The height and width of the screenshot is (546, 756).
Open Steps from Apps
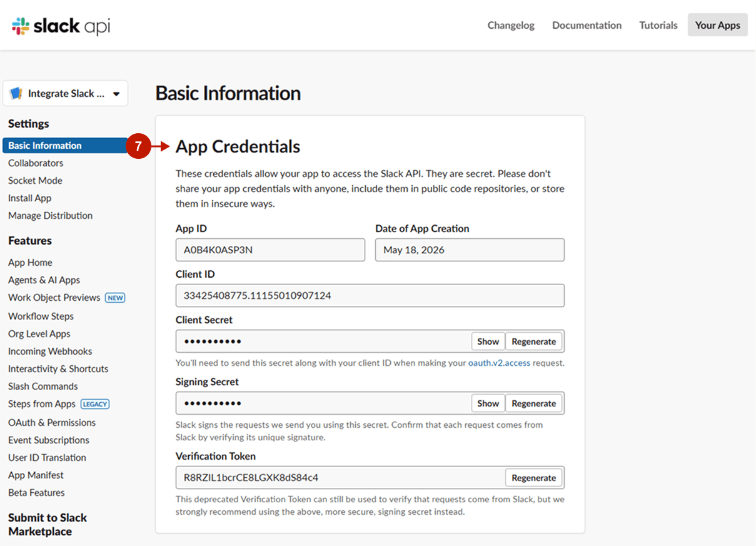pos(42,404)
